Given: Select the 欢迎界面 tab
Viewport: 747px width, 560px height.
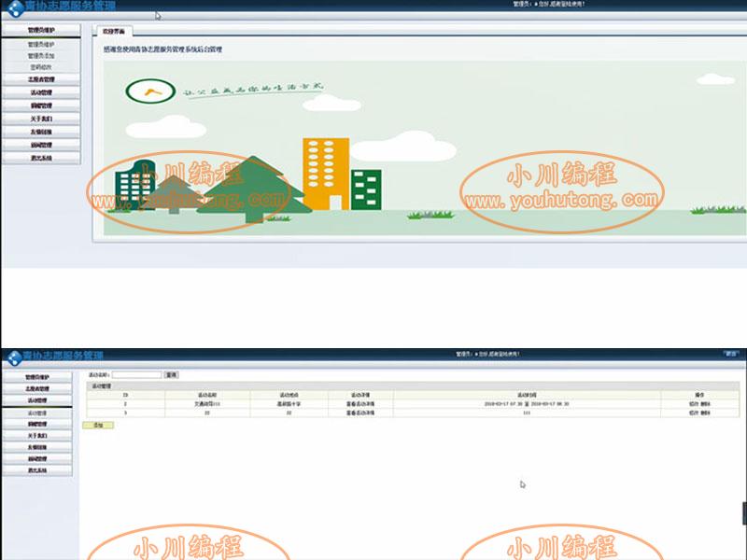Looking at the screenshot, I should tap(114, 31).
